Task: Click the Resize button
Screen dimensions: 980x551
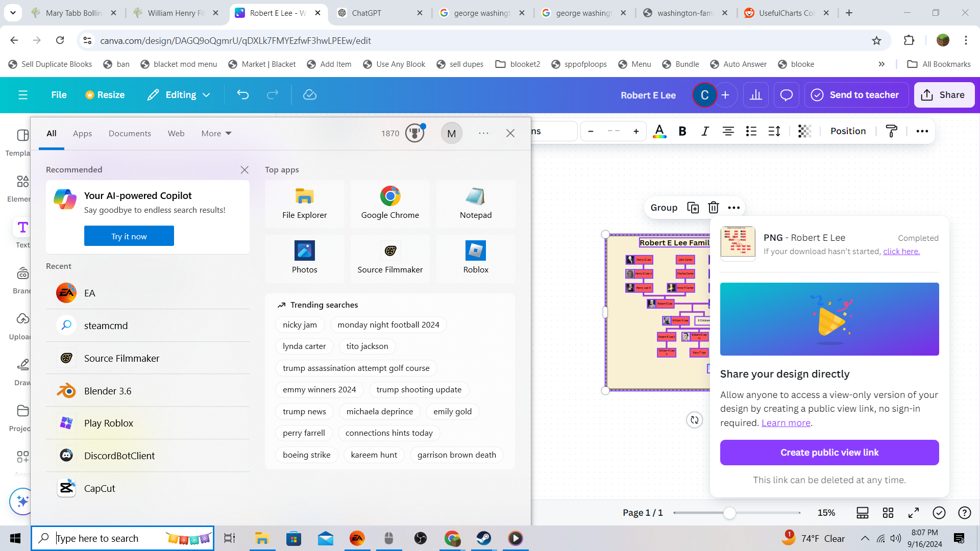Action: pyautogui.click(x=105, y=95)
